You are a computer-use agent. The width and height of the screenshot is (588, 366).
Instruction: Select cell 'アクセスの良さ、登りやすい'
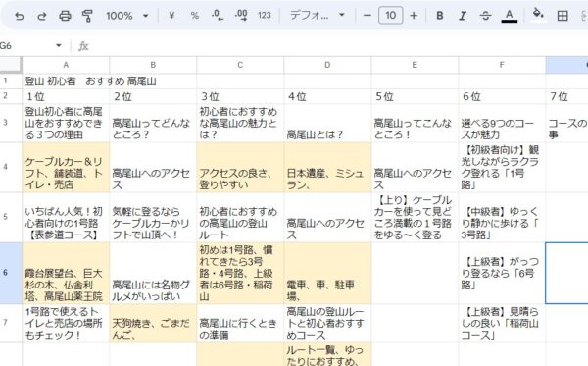click(x=240, y=167)
